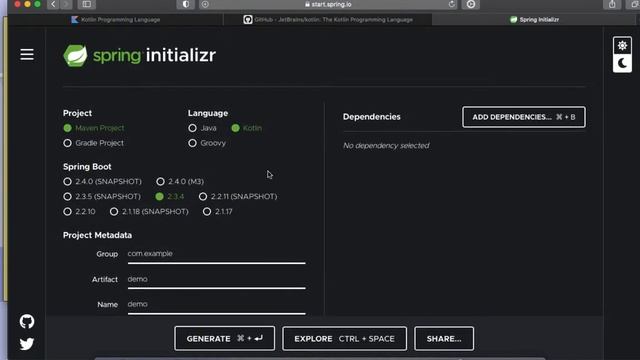Viewport: 640px width, 360px height.
Task: Click the Generate button
Action: pyautogui.click(x=224, y=338)
